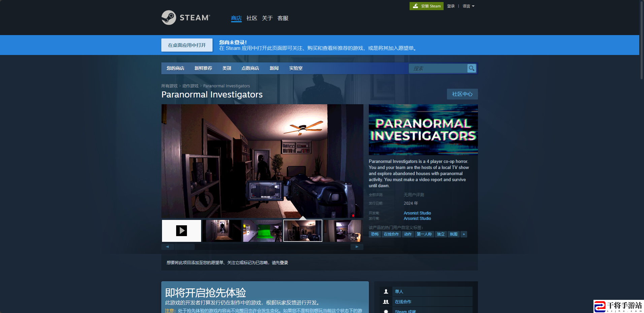Click the main game screenshot
Screen dimensions: 644x313
262,161
